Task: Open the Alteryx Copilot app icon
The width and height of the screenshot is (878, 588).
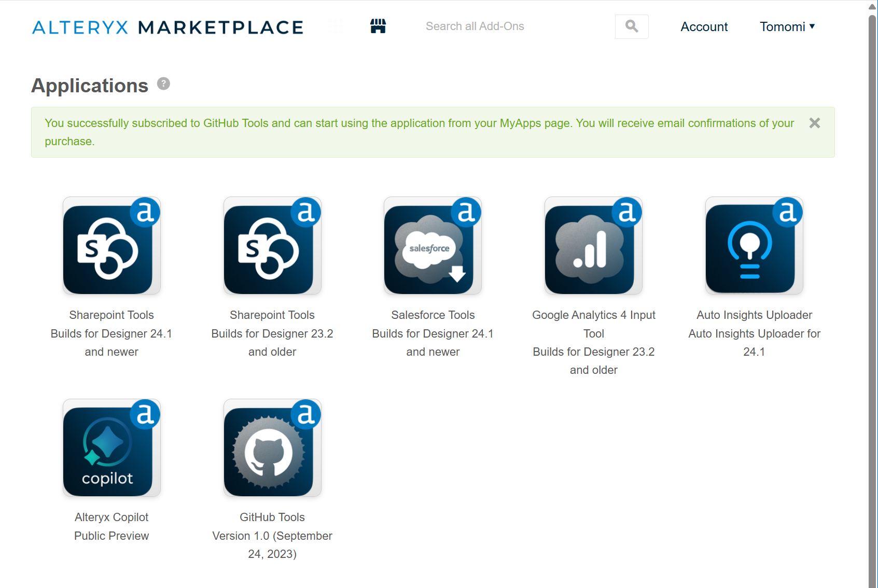Action: pyautogui.click(x=112, y=448)
